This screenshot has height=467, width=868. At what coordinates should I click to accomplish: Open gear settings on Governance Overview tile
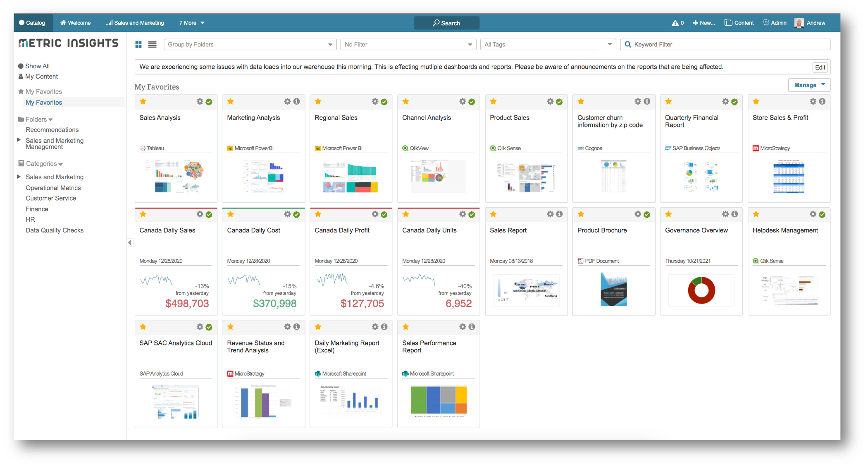(725, 214)
